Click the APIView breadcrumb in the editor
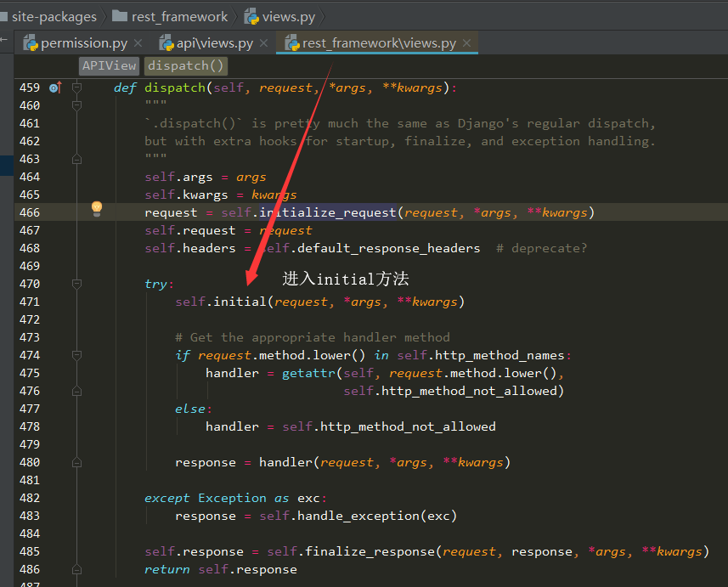The image size is (728, 587). 109,65
